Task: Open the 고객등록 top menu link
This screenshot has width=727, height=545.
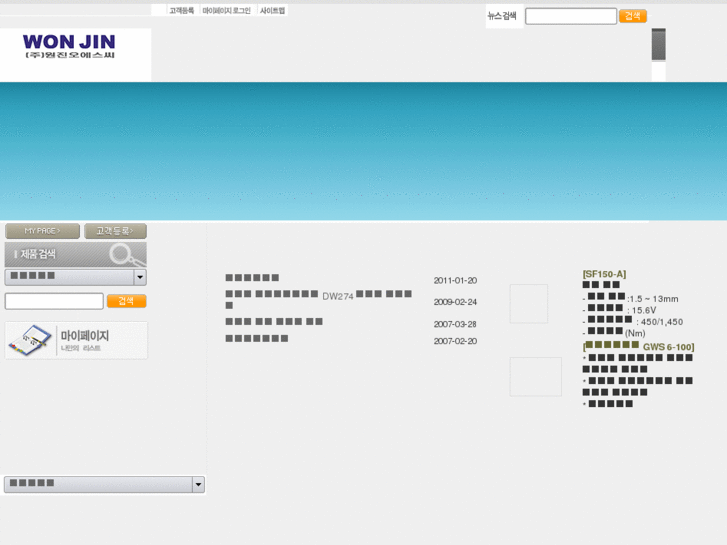Action: coord(181,11)
